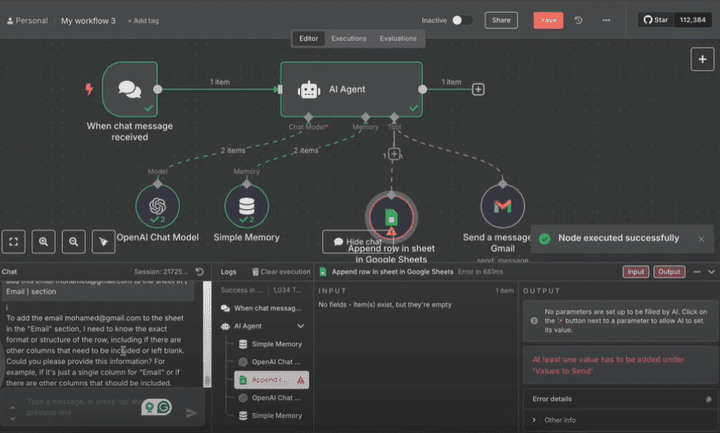Click the previous-message up arrow
720x433 pixels.
pos(12,407)
